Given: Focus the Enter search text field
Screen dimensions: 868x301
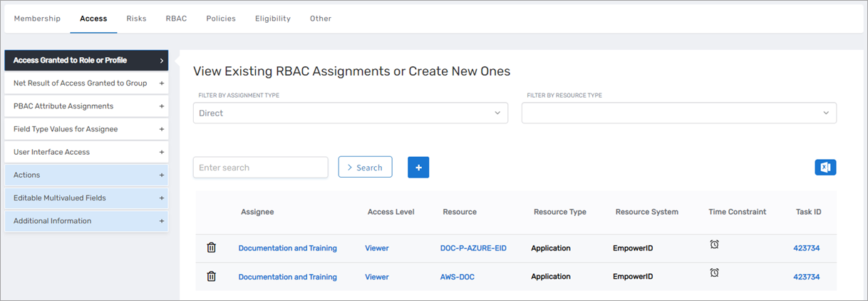Looking at the screenshot, I should [x=260, y=168].
